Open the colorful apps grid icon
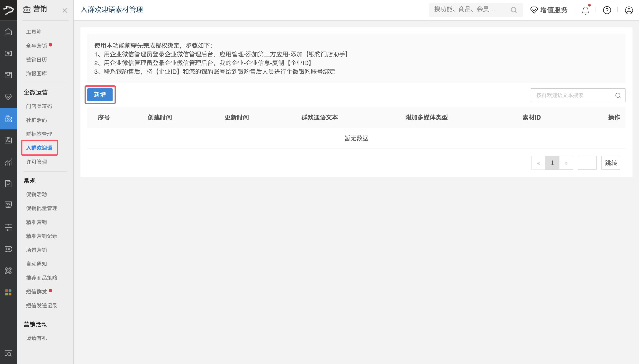Viewport: 639px width, 364px height. click(x=8, y=292)
